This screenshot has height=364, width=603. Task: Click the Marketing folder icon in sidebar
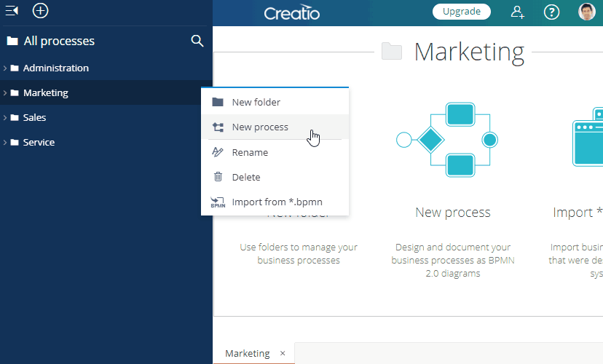[15, 92]
